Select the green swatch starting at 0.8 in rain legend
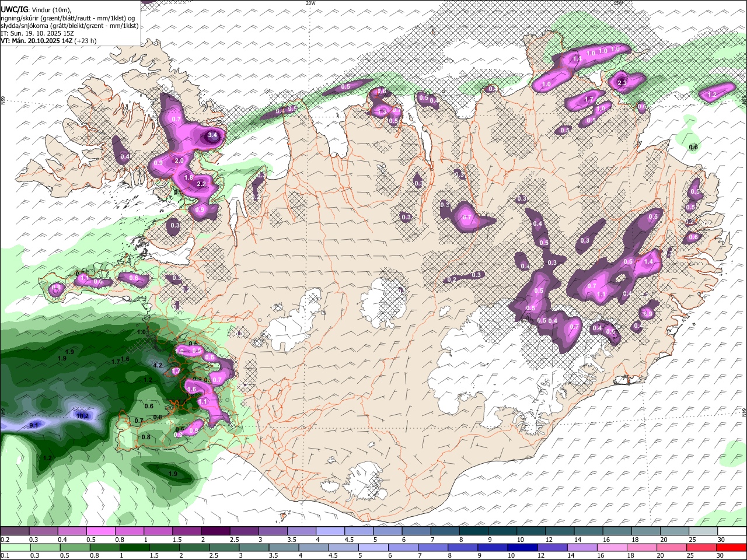This screenshot has width=747, height=560. (x=105, y=547)
